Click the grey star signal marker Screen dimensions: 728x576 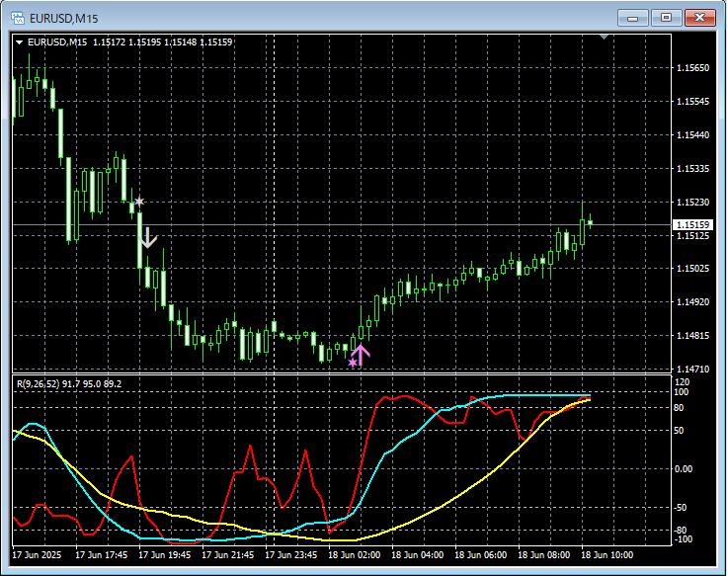(x=139, y=202)
